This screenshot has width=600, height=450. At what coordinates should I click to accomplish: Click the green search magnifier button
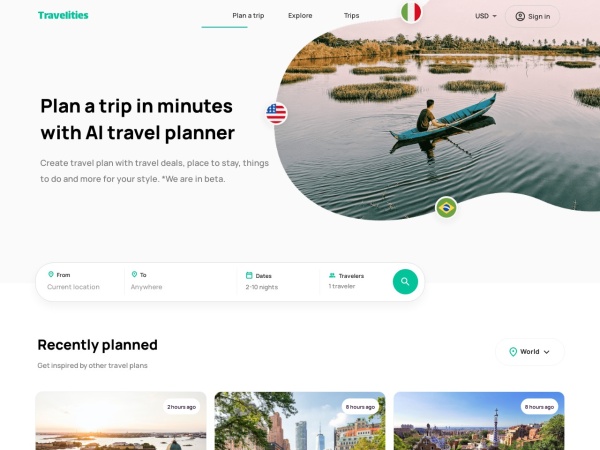point(405,282)
